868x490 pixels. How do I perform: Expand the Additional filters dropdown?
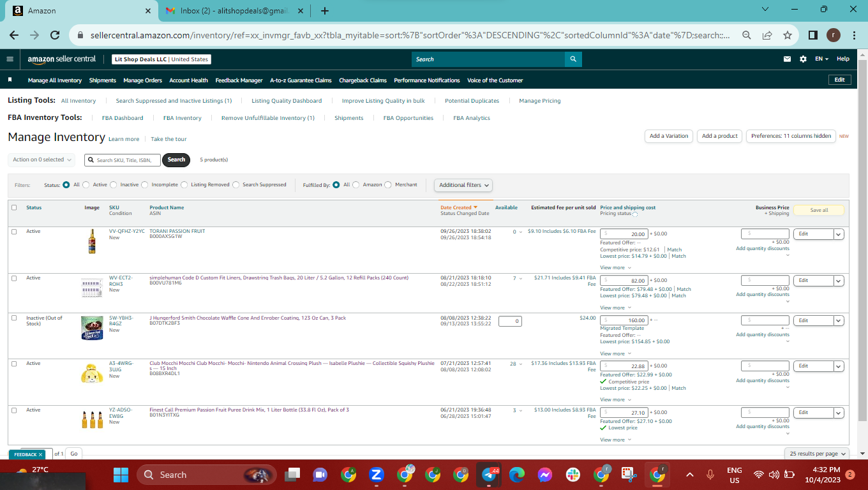[x=464, y=185]
